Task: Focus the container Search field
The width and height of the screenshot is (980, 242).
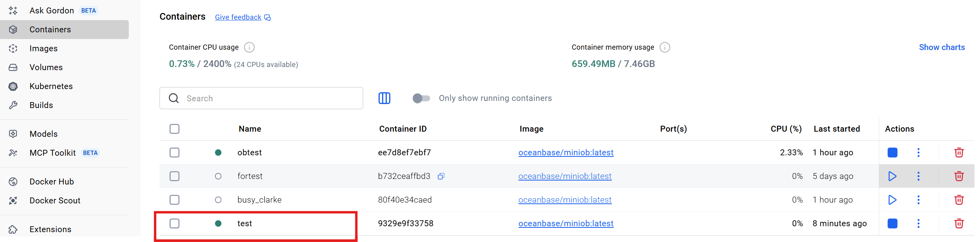Action: click(x=261, y=98)
